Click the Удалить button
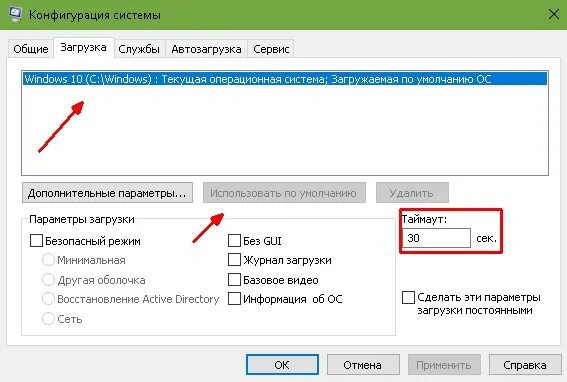Image resolution: width=567 pixels, height=382 pixels. pos(412,193)
